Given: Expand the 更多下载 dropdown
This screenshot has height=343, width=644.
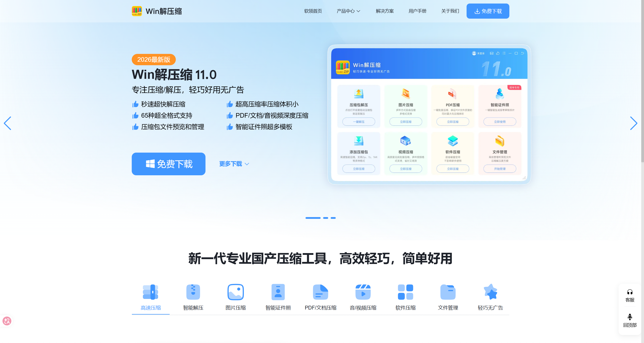Looking at the screenshot, I should [234, 164].
